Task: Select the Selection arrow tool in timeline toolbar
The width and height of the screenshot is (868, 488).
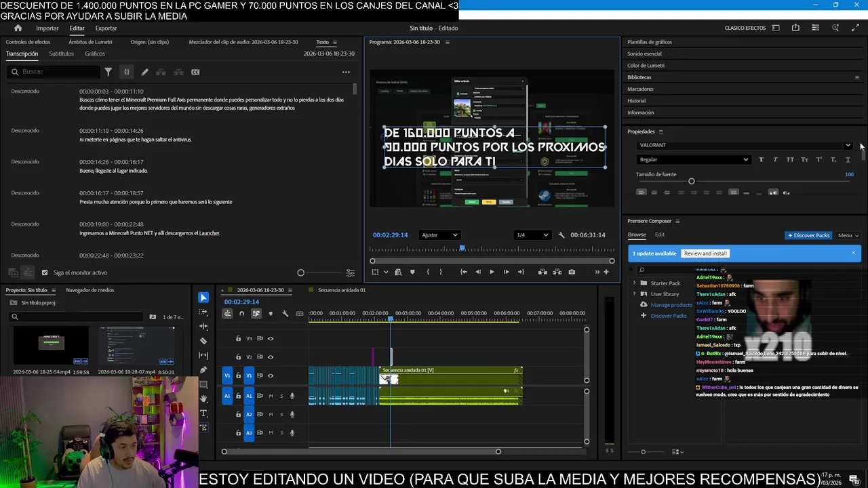Action: pos(203,298)
